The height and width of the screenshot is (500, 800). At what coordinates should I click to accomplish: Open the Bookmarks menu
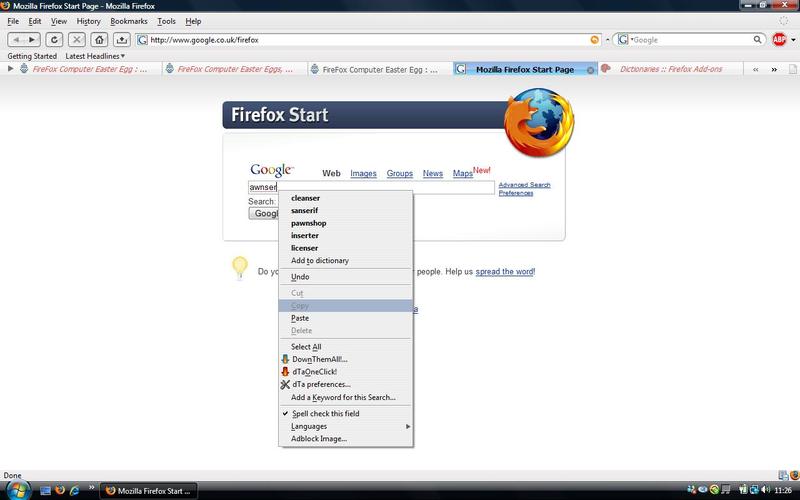pos(128,21)
